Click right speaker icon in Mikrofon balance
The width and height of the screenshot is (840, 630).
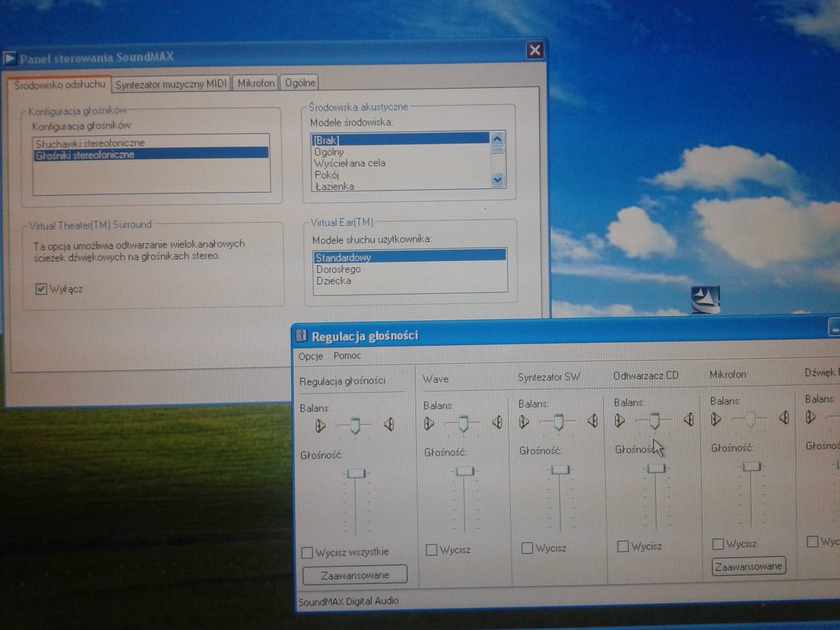[784, 417]
